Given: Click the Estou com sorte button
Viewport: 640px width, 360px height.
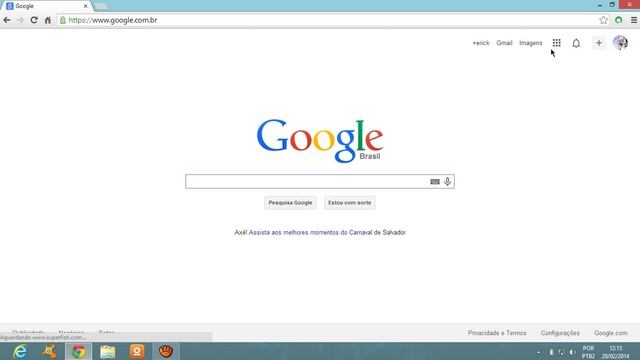Looking at the screenshot, I should pos(350,203).
